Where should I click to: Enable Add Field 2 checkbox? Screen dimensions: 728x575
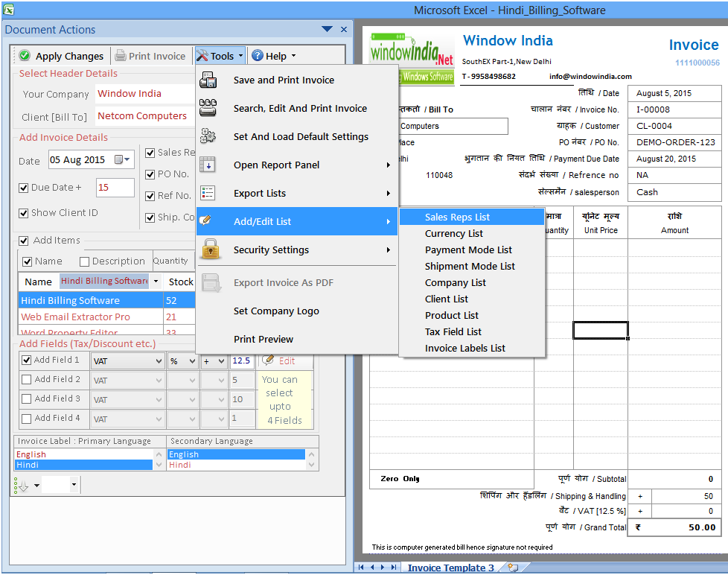pyautogui.click(x=27, y=379)
